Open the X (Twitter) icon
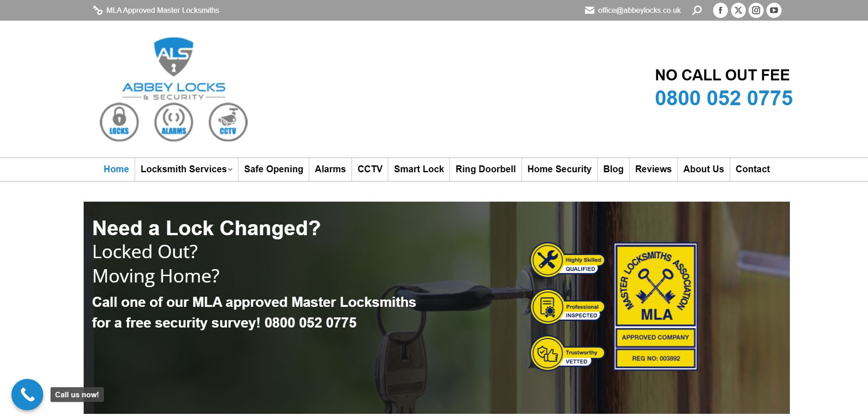868x418 pixels. pos(738,10)
